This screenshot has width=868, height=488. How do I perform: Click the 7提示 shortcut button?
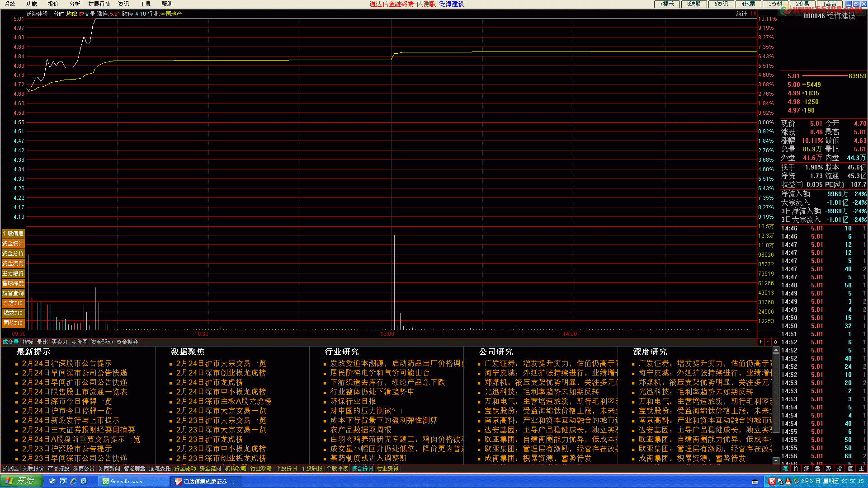point(667,4)
